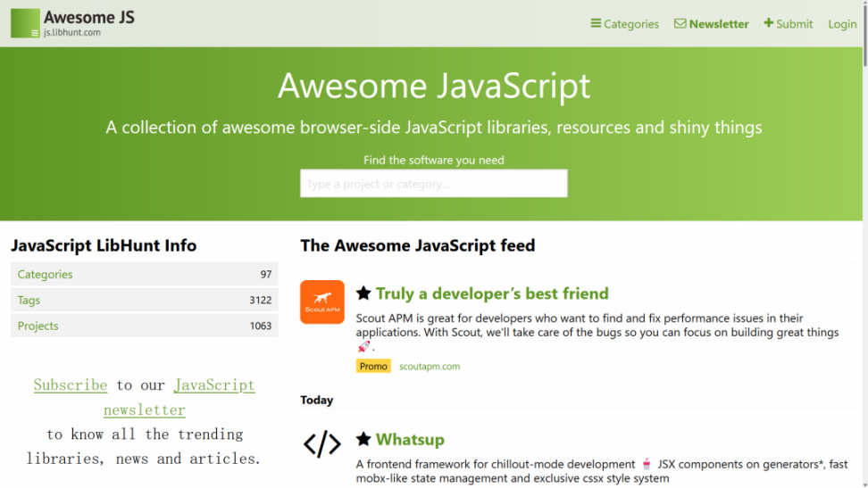Open the Categories info row
Image resolution: width=868 pixels, height=488 pixels.
tap(145, 275)
